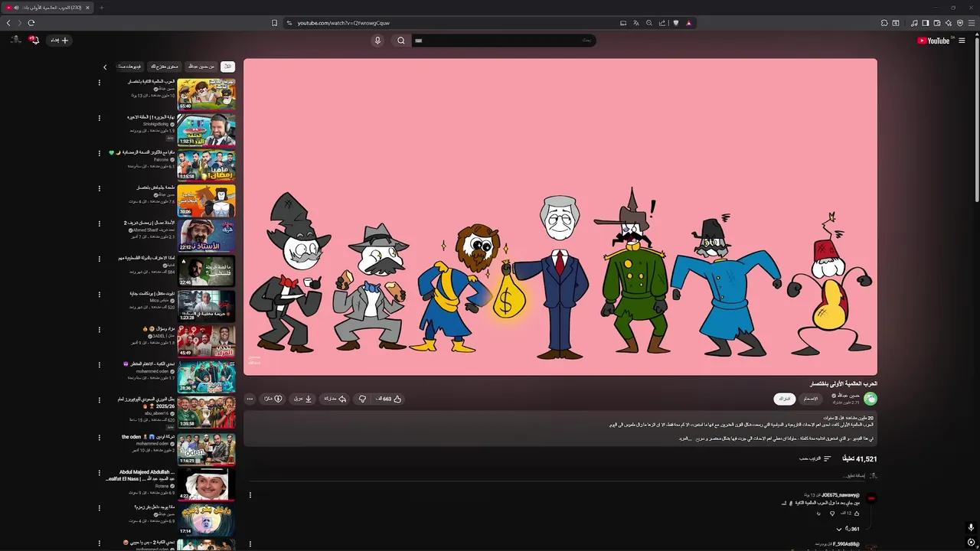This screenshot has height=551, width=980.
Task: Open the browser main hamburger menu
Action: pyautogui.click(x=972, y=23)
